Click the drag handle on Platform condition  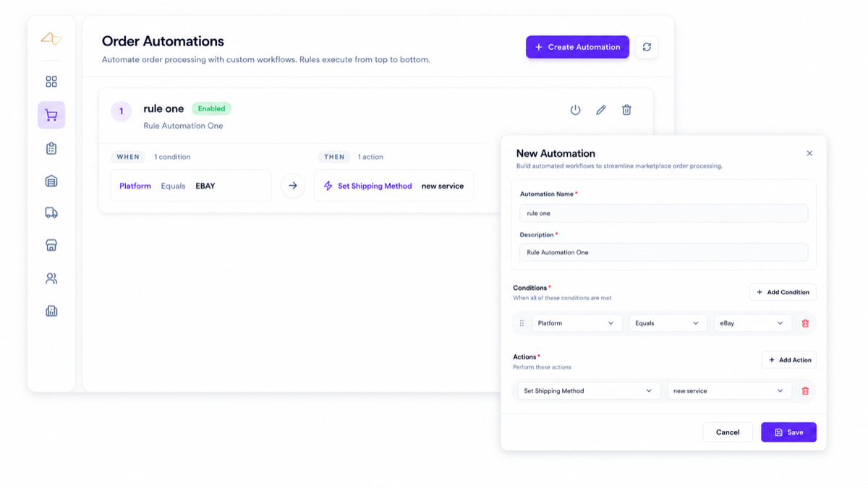tap(522, 323)
